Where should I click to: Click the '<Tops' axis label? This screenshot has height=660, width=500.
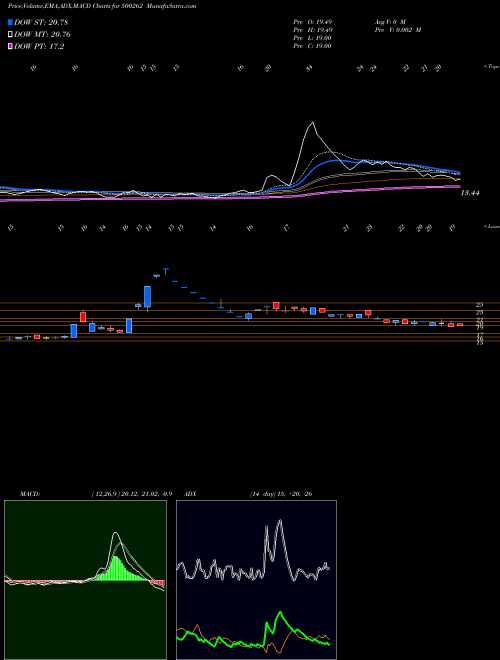point(491,67)
